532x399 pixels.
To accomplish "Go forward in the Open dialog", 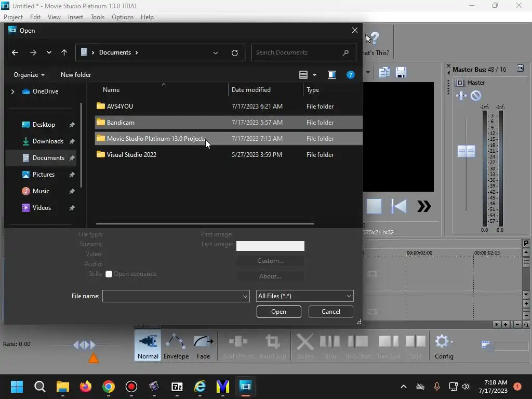I will pyautogui.click(x=33, y=52).
